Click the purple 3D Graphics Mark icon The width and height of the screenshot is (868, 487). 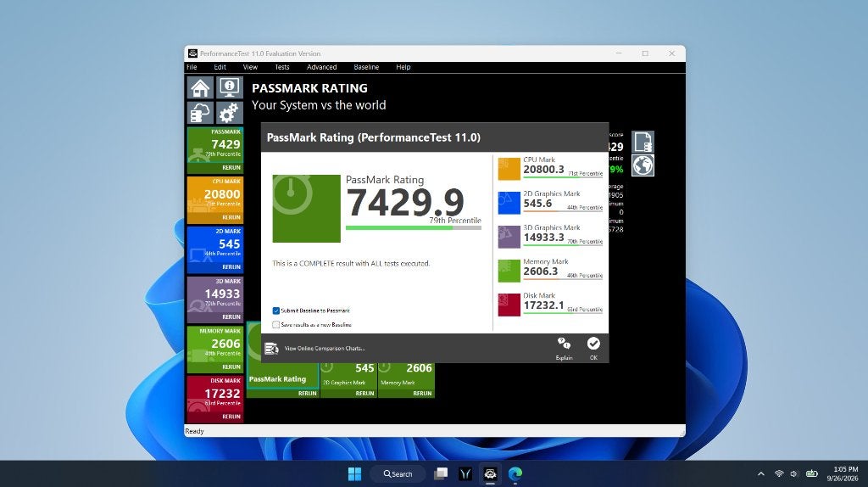[x=509, y=237]
